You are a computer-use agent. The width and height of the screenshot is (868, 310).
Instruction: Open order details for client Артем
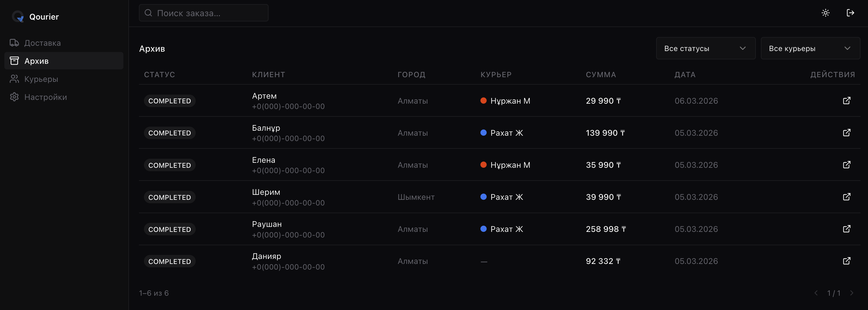847,101
